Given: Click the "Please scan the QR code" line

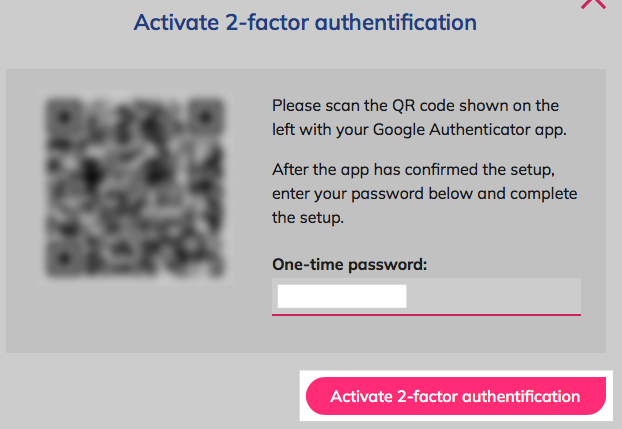Looking at the screenshot, I should (x=415, y=106).
